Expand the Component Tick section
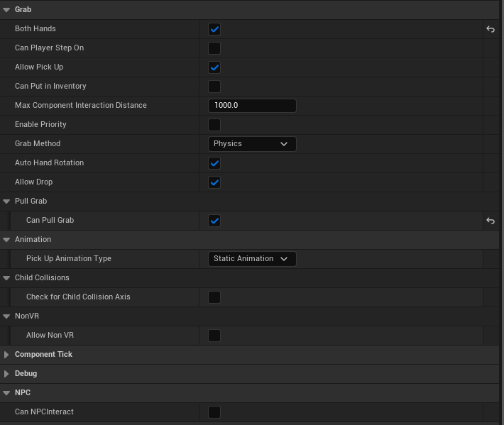The width and height of the screenshot is (504, 425). coord(6,355)
